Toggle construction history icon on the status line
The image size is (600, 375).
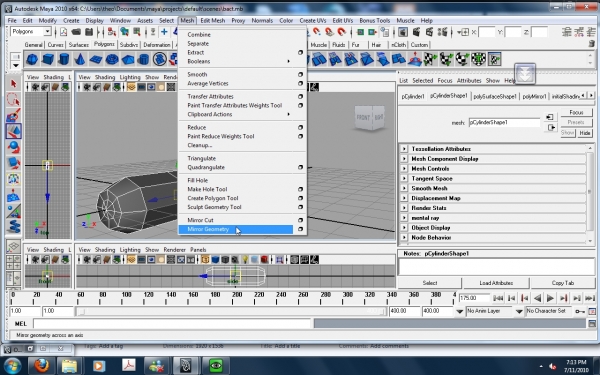tap(385, 32)
